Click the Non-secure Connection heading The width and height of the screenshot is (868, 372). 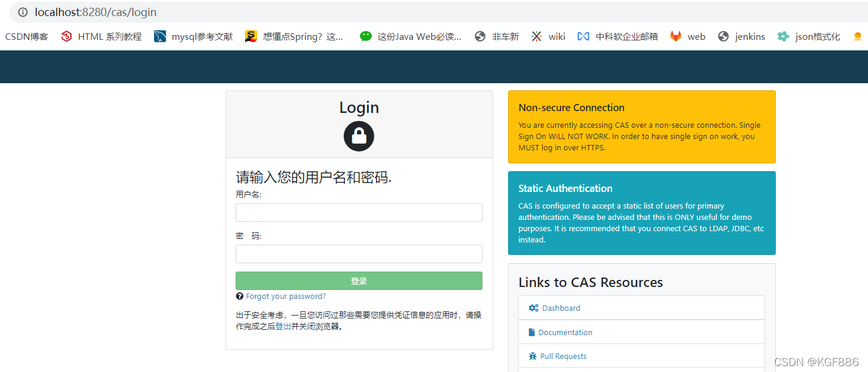pyautogui.click(x=571, y=108)
